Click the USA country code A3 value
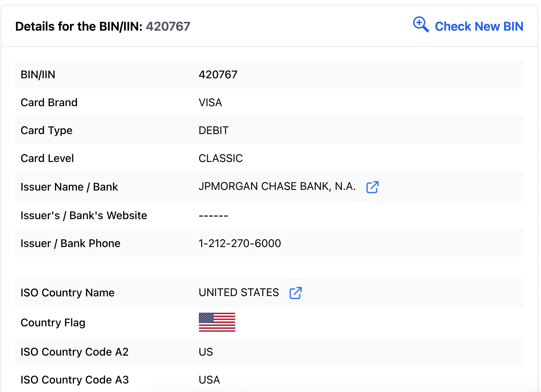Image resolution: width=541 pixels, height=392 pixels. (209, 380)
